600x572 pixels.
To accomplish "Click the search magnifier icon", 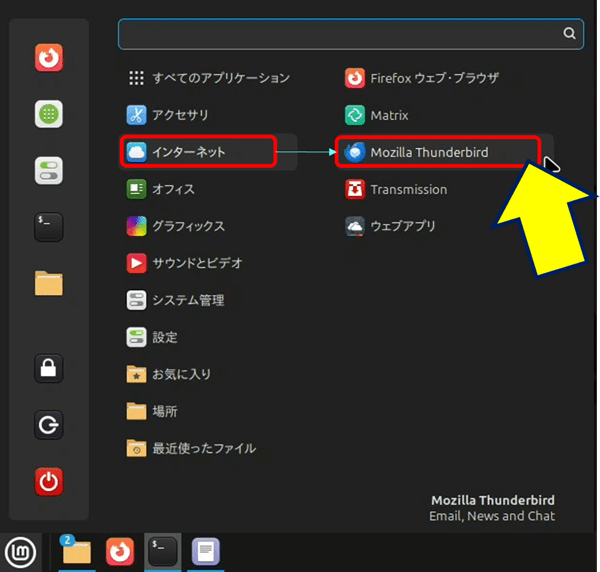I will (569, 33).
